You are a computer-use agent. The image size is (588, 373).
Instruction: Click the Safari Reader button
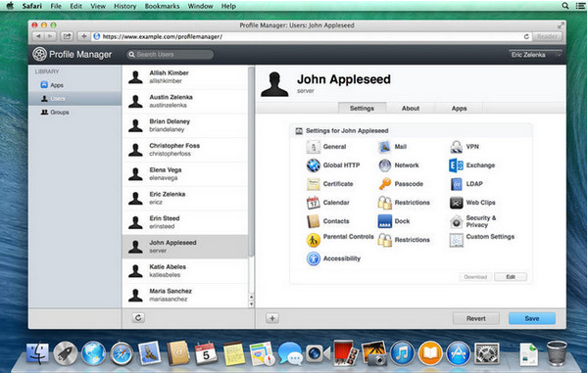547,36
